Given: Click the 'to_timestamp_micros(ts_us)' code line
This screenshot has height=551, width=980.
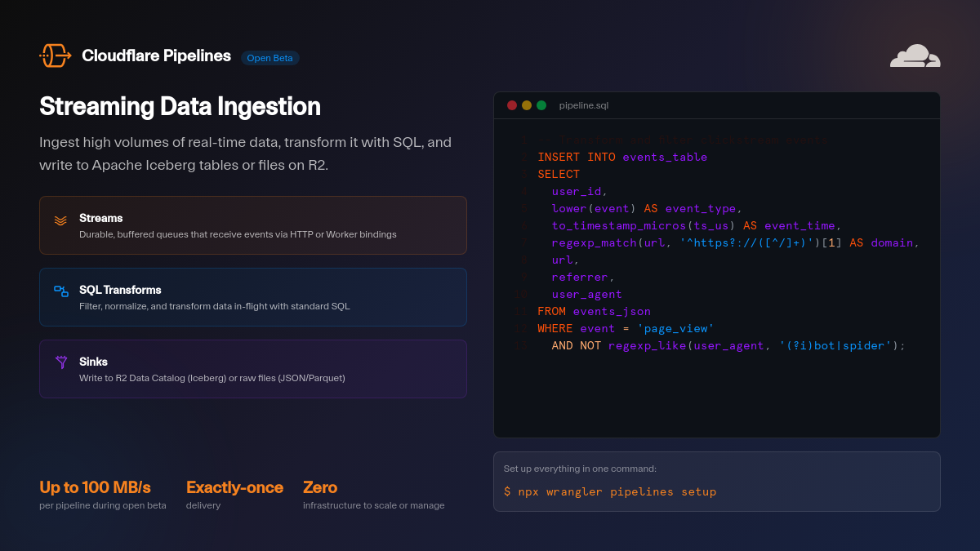Looking at the screenshot, I should (697, 225).
